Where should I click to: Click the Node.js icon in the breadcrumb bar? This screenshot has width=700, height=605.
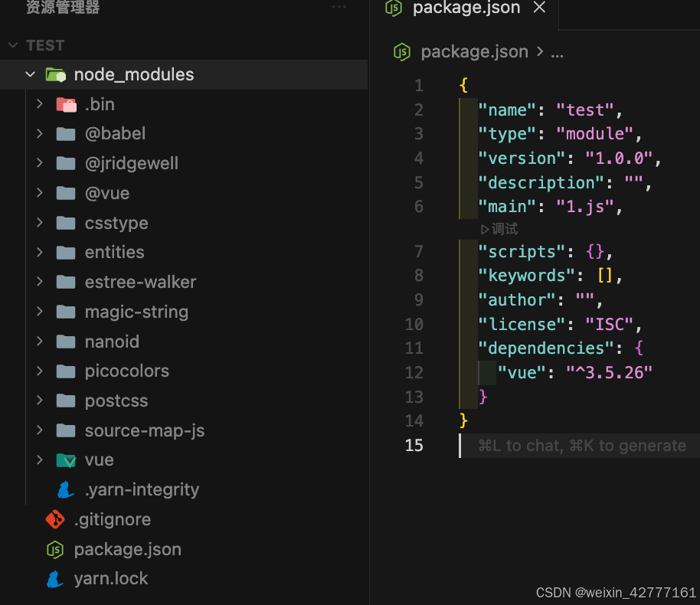(x=402, y=52)
